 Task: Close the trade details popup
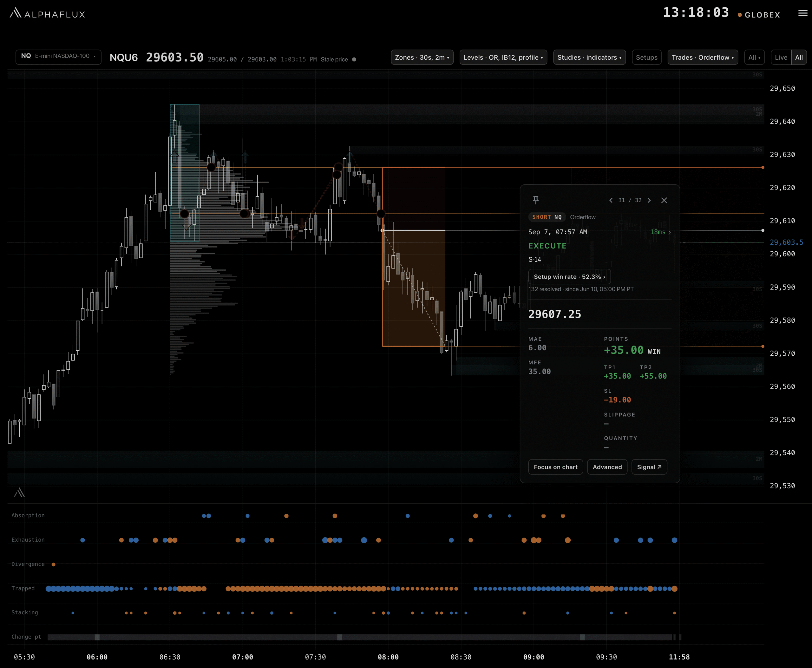point(664,201)
